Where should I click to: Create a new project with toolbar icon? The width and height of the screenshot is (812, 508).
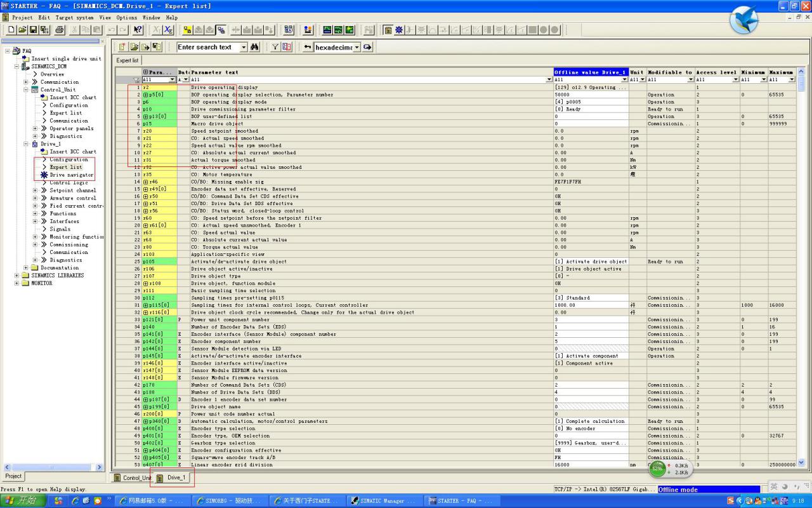point(11,30)
